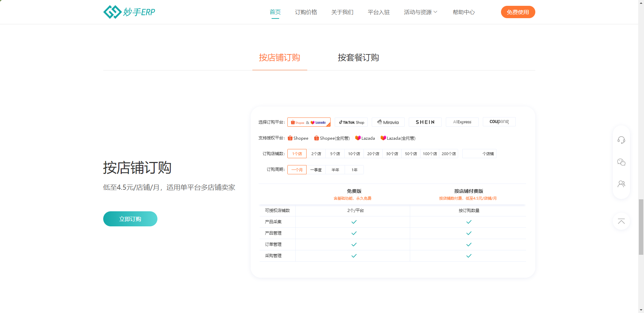This screenshot has width=644, height=313.
Task: Click the back-to-top arrow icon
Action: (x=621, y=221)
